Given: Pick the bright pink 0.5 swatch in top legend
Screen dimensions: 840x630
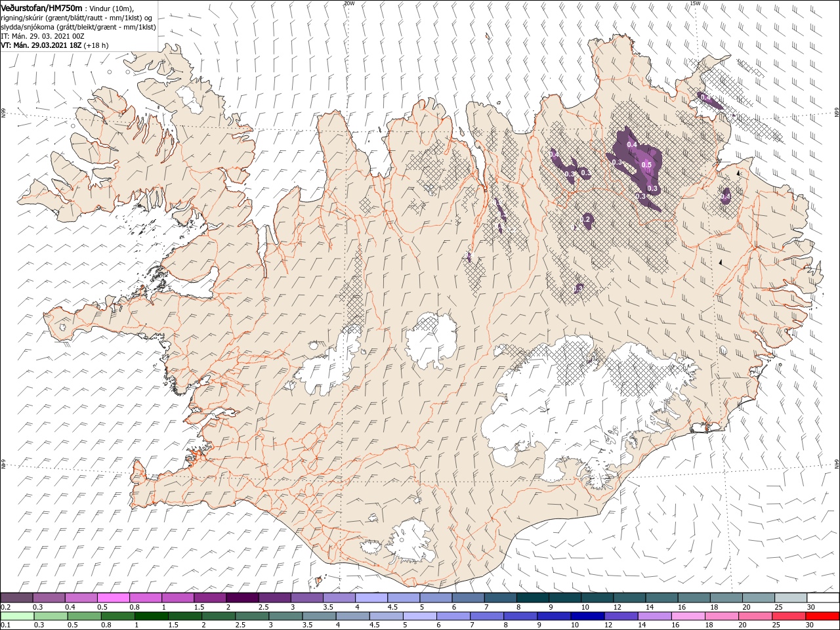Looking at the screenshot, I should coord(114,597).
